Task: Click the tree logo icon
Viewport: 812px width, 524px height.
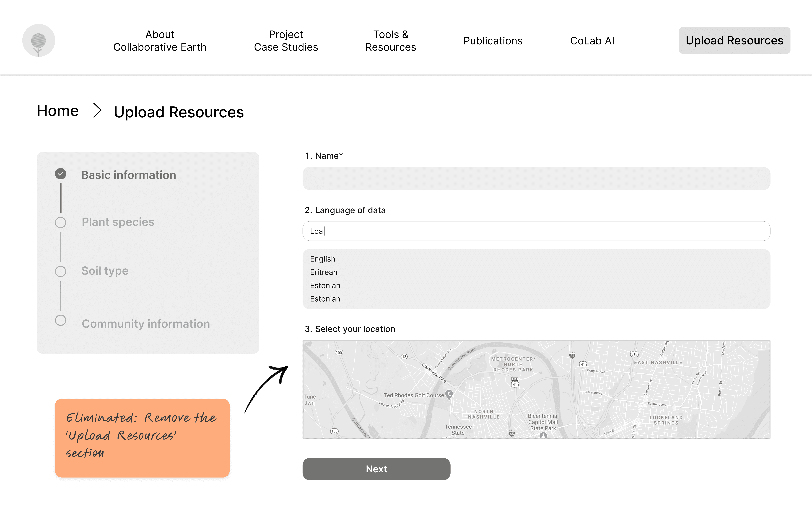Action: 39,41
